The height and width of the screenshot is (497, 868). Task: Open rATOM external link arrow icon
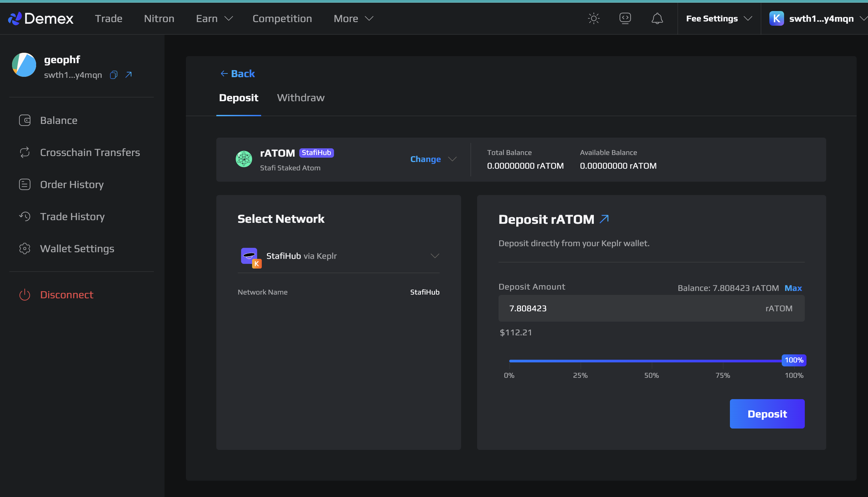604,219
